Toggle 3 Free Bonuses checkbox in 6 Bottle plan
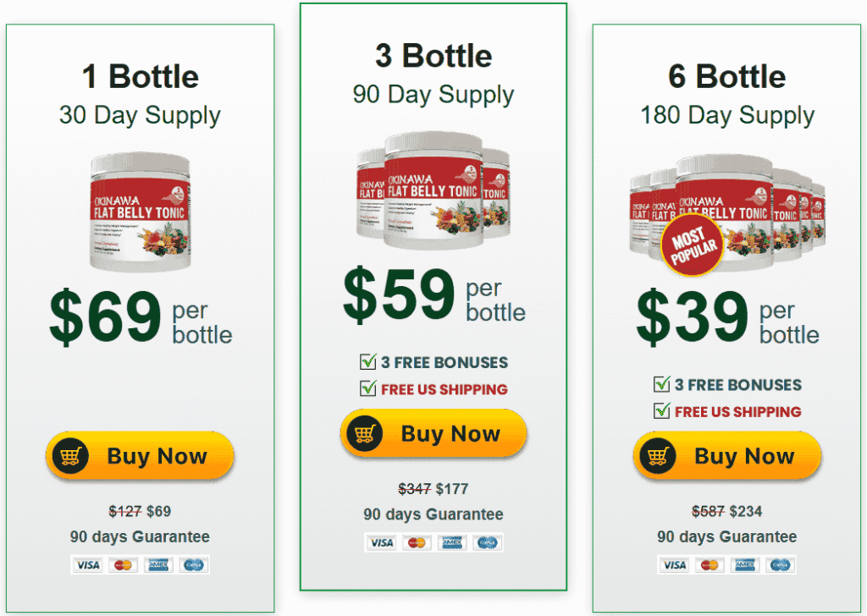This screenshot has width=867, height=616. [662, 384]
